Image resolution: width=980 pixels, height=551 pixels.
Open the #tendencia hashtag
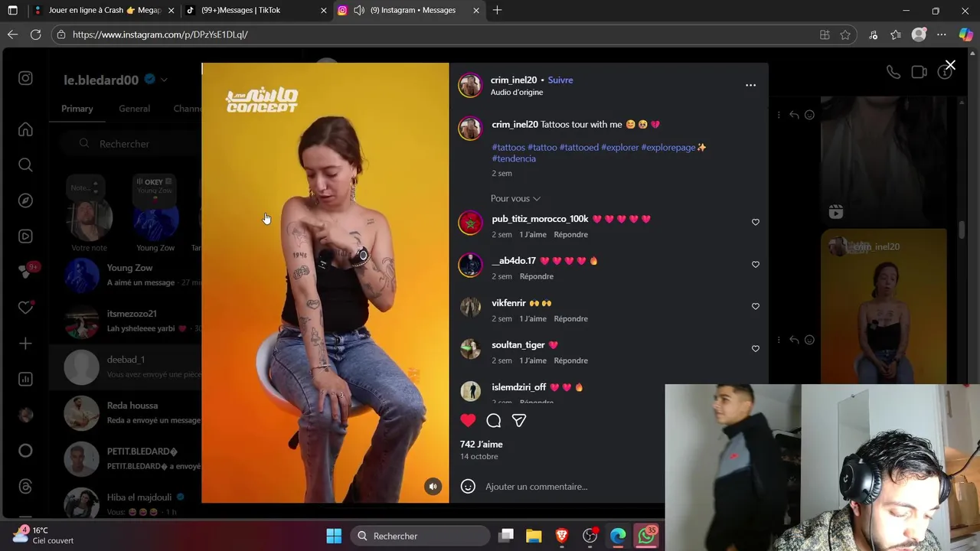click(514, 158)
